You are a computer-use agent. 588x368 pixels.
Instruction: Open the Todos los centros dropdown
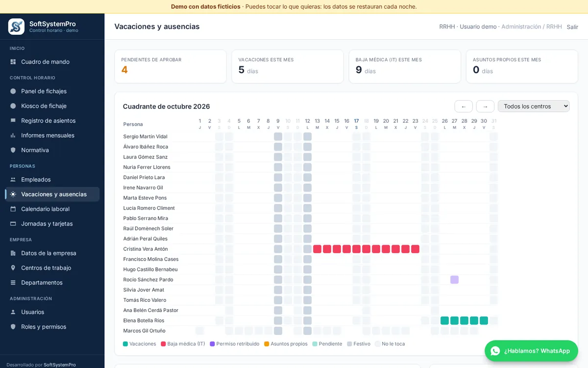pos(534,106)
